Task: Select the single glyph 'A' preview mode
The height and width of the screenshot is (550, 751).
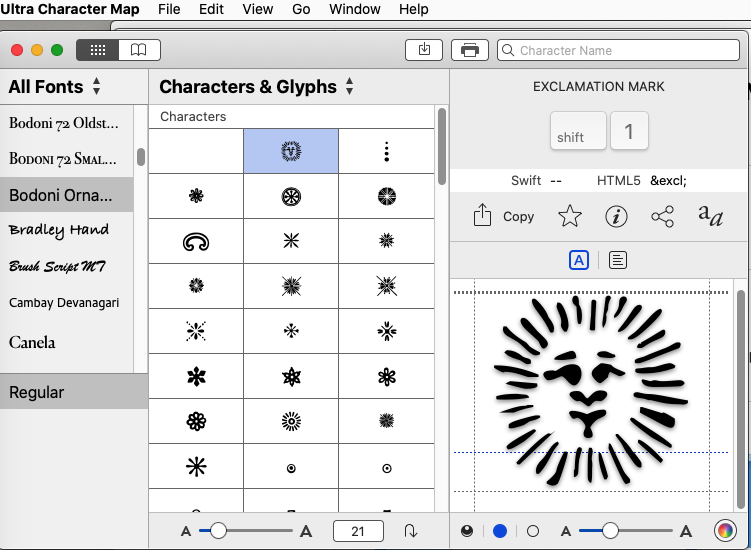Action: (578, 260)
